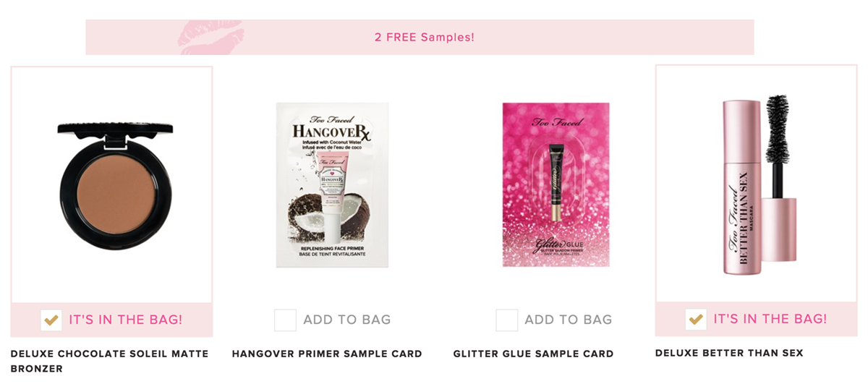This screenshot has height=384, width=868.
Task: Open Hangover Primer Sample Card title link
Action: point(327,354)
